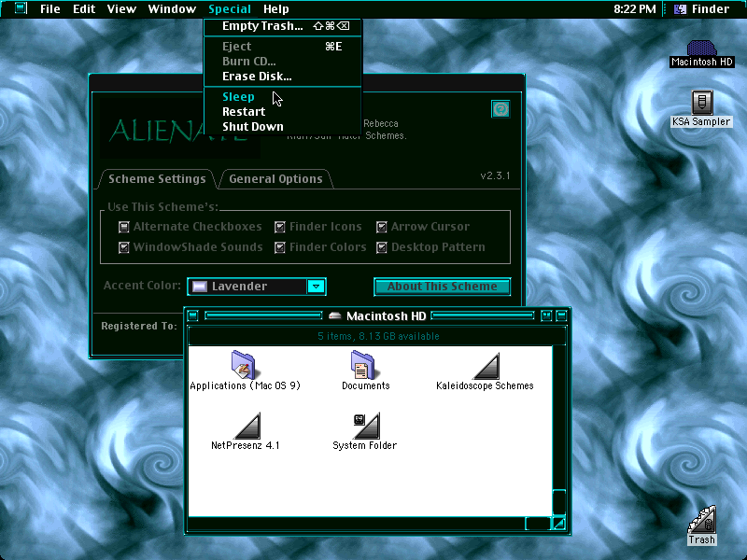Screen dimensions: 747x560
Task: Select Shut Down in Special menu
Action: [x=283, y=127]
